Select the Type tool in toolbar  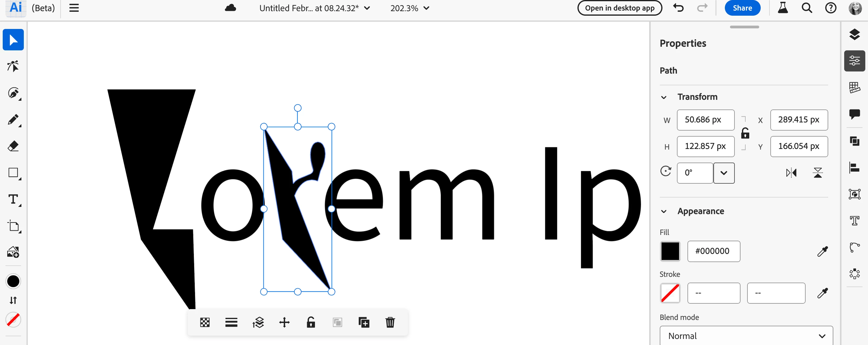coord(13,199)
